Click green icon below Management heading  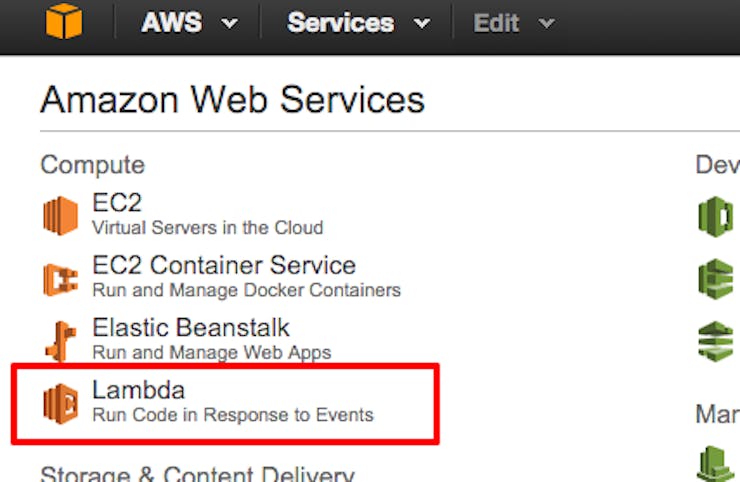715,465
